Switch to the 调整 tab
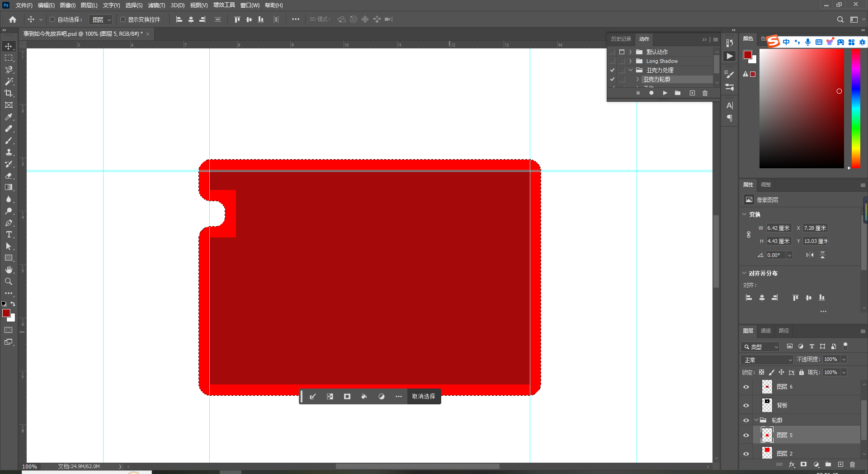The width and height of the screenshot is (868, 474). [x=765, y=185]
